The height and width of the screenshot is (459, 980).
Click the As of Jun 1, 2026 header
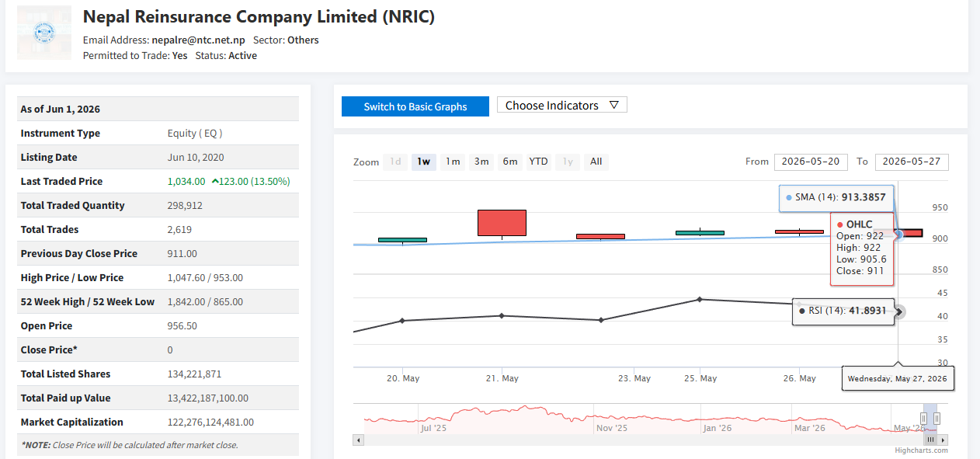(61, 109)
